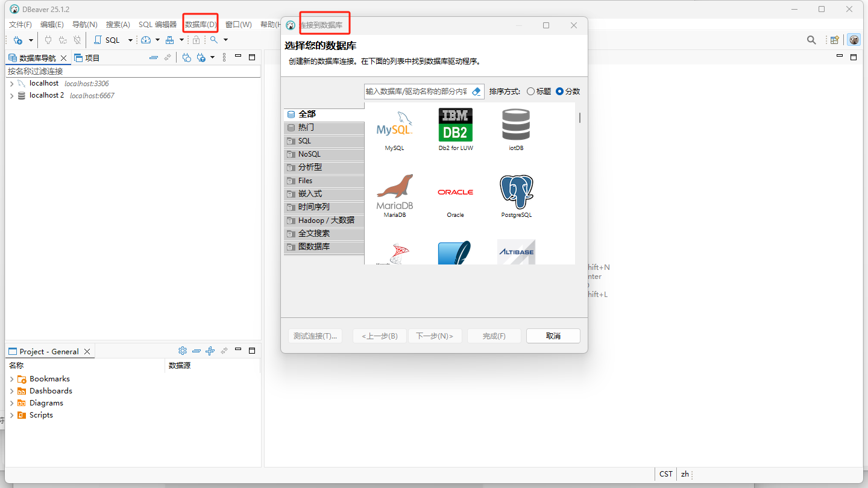
Task: Open dropdown next to navigator filter icon
Action: [213, 58]
